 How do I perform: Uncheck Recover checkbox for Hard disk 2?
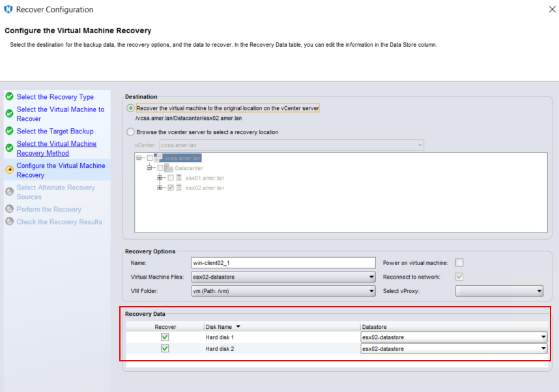pyautogui.click(x=165, y=348)
